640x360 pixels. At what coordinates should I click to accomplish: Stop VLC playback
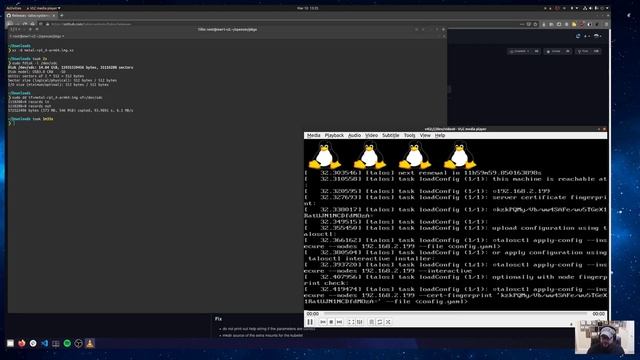[331, 322]
